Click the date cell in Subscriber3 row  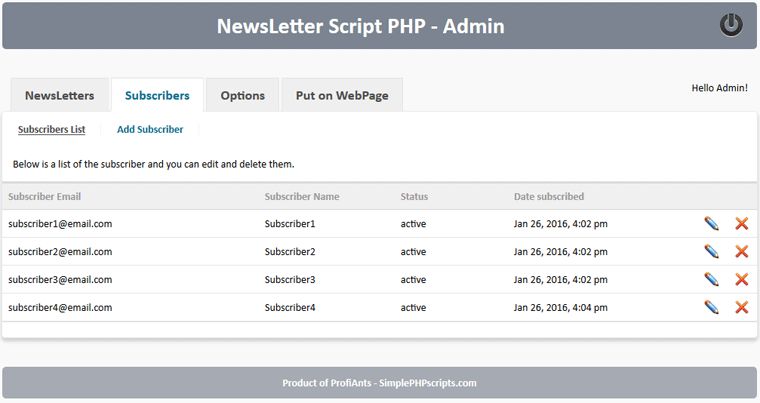(560, 279)
